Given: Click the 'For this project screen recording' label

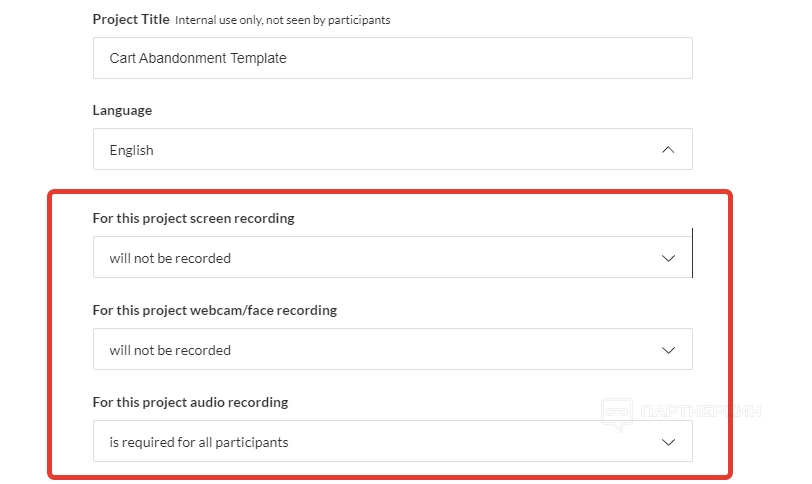Looking at the screenshot, I should point(193,218).
